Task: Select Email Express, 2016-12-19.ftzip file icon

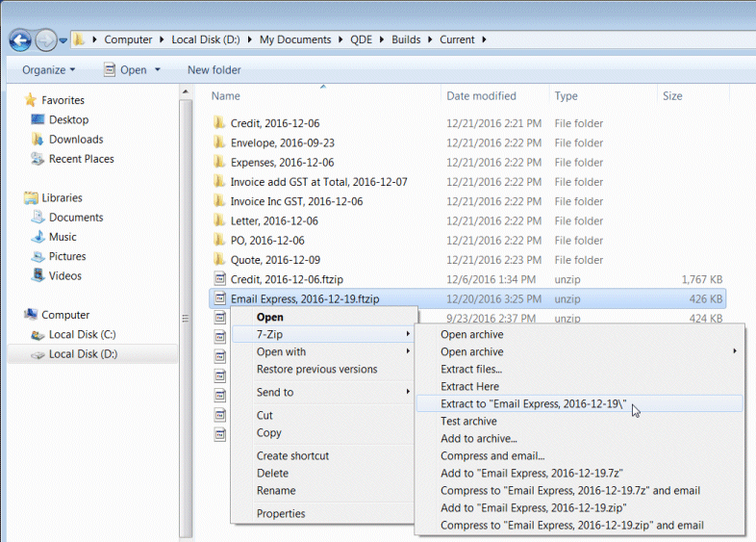Action: click(220, 298)
